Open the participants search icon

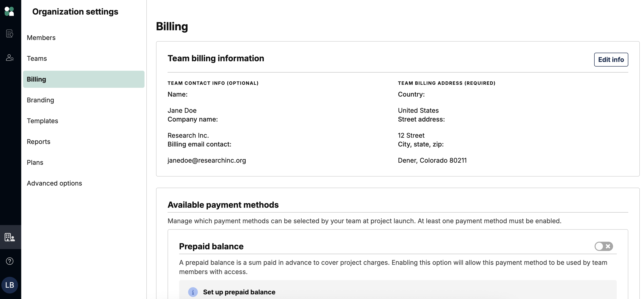point(9,58)
